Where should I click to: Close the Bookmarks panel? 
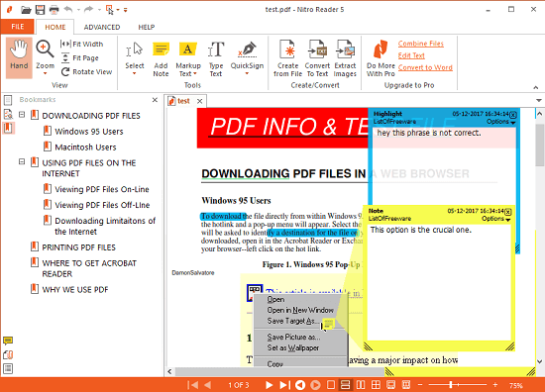tap(155, 100)
